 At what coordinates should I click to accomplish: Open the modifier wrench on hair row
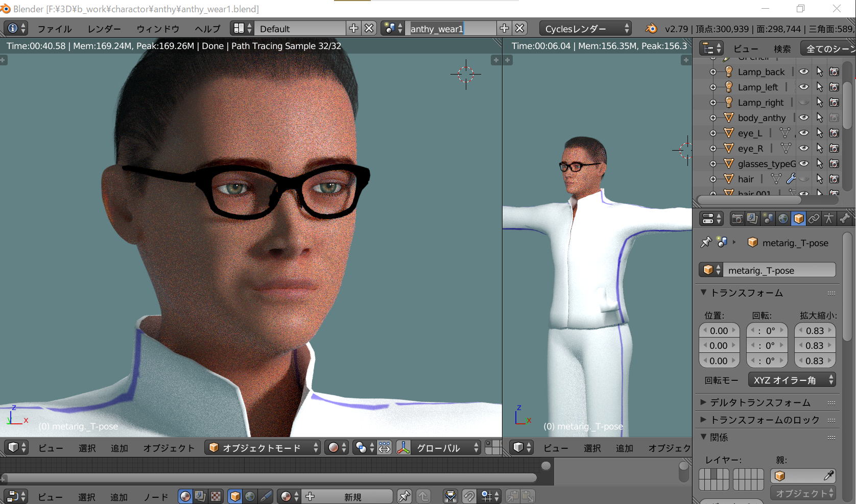791,179
